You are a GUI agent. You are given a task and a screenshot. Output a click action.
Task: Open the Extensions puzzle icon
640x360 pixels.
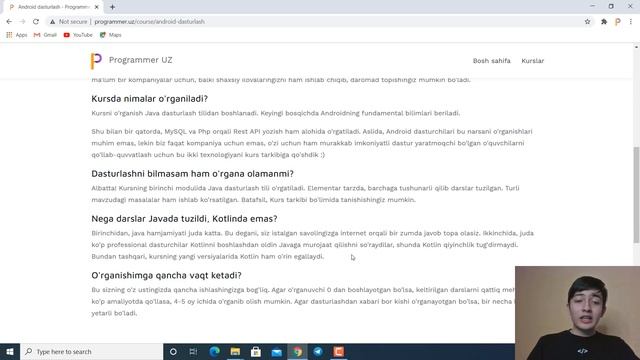click(x=604, y=22)
